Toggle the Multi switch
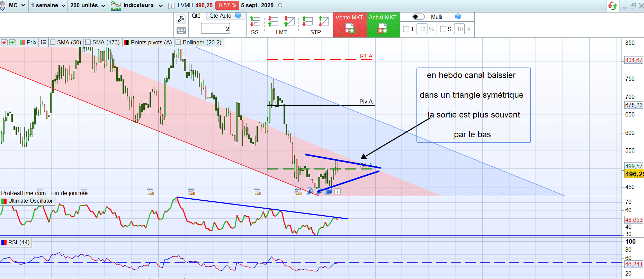The width and height of the screenshot is (644, 279). (x=418, y=17)
